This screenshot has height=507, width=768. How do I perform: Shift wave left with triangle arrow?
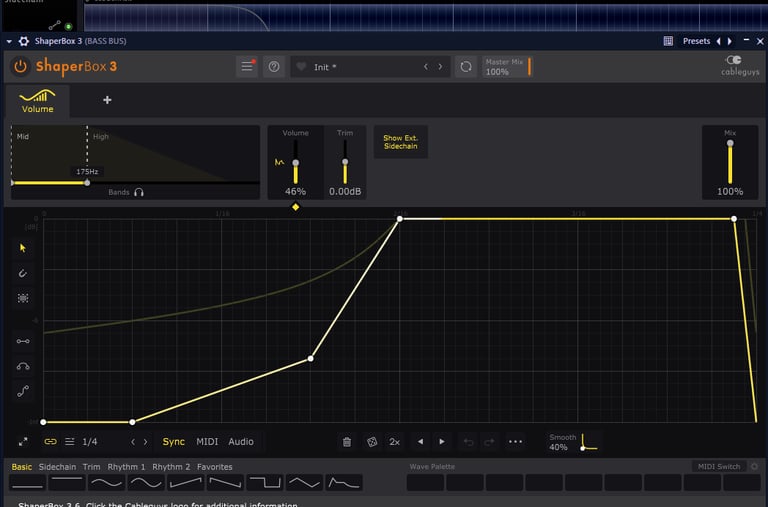point(420,441)
